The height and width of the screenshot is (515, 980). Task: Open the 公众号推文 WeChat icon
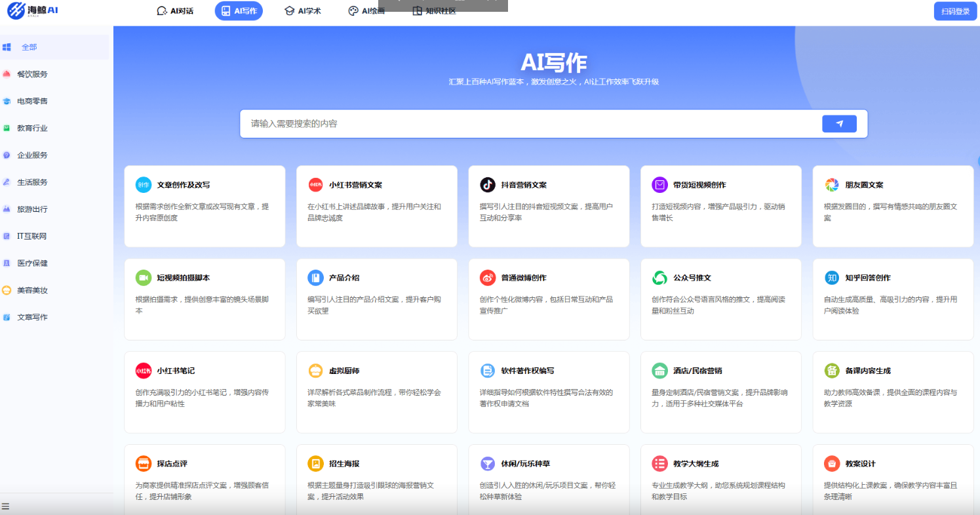click(659, 278)
